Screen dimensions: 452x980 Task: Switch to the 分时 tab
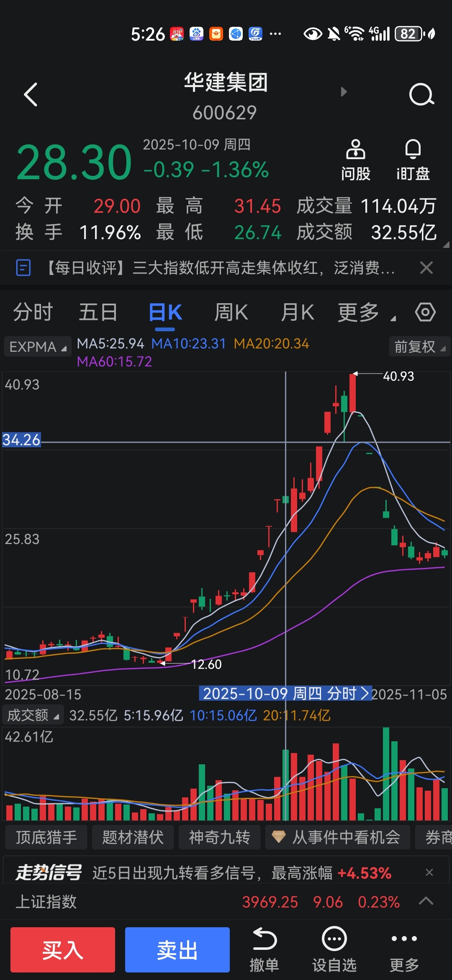click(x=33, y=312)
